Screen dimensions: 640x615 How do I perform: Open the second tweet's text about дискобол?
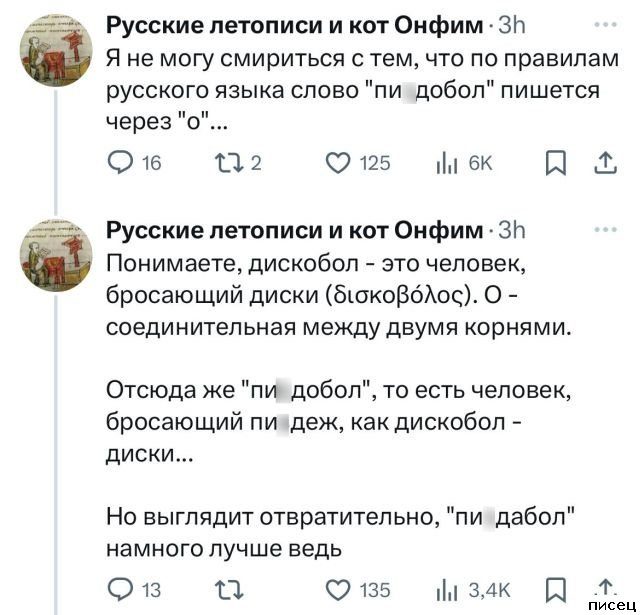click(x=340, y=295)
